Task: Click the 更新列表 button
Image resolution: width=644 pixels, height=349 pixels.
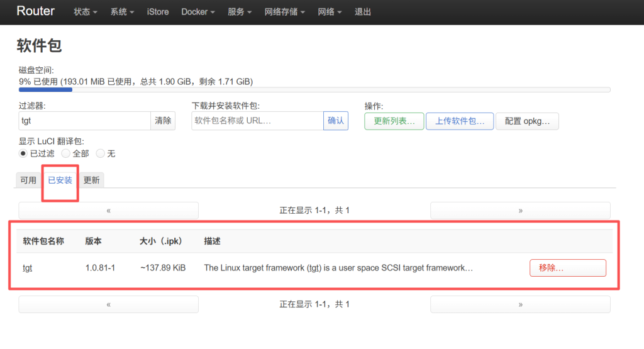Action: (x=394, y=121)
